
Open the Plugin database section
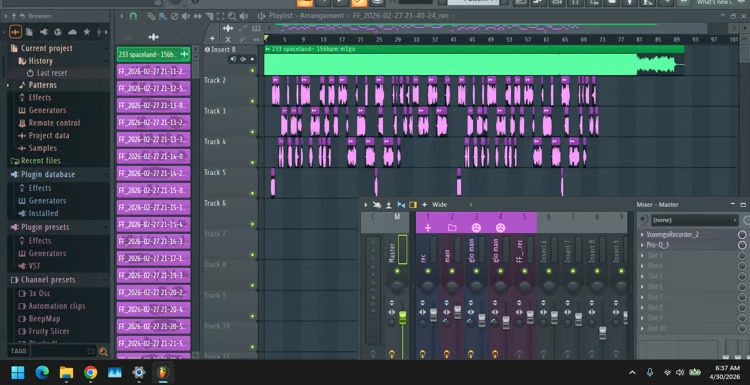(48, 175)
